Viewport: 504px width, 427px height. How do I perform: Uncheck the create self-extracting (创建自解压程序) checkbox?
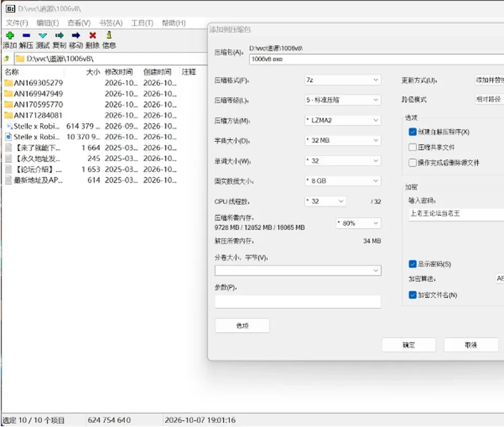click(413, 132)
